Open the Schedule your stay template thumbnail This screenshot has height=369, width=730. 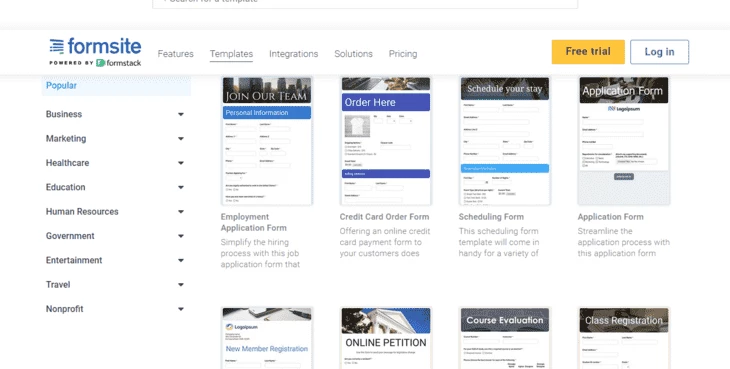click(x=505, y=141)
